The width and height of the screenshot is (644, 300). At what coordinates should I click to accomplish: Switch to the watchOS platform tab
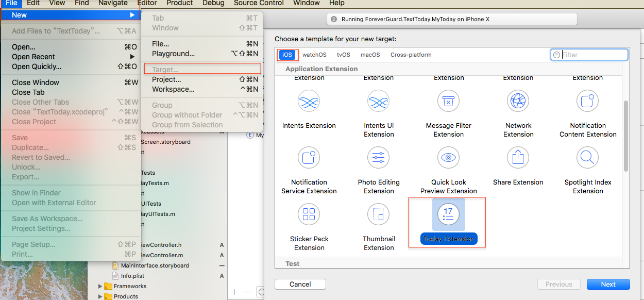click(314, 55)
